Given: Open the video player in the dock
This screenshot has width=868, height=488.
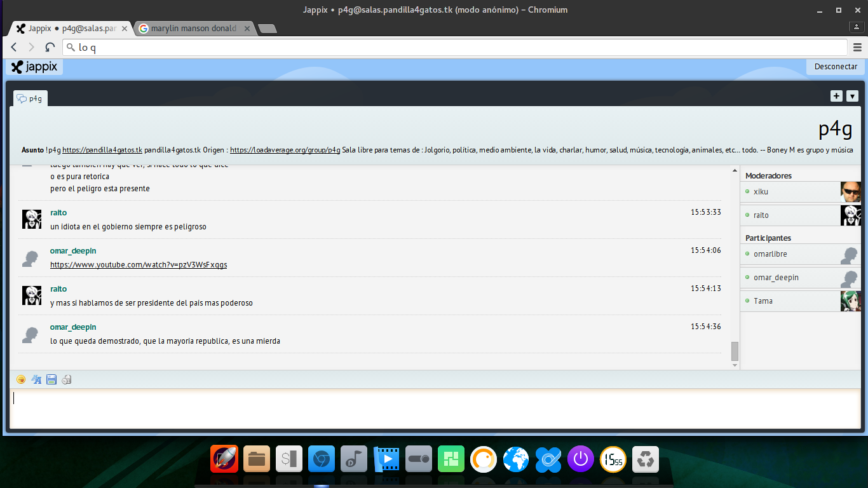Looking at the screenshot, I should [x=386, y=459].
